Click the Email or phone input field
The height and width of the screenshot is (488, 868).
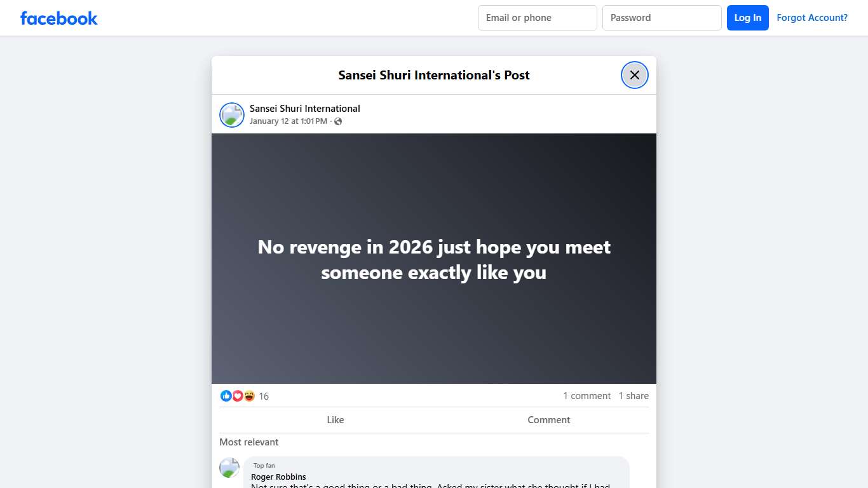click(537, 17)
